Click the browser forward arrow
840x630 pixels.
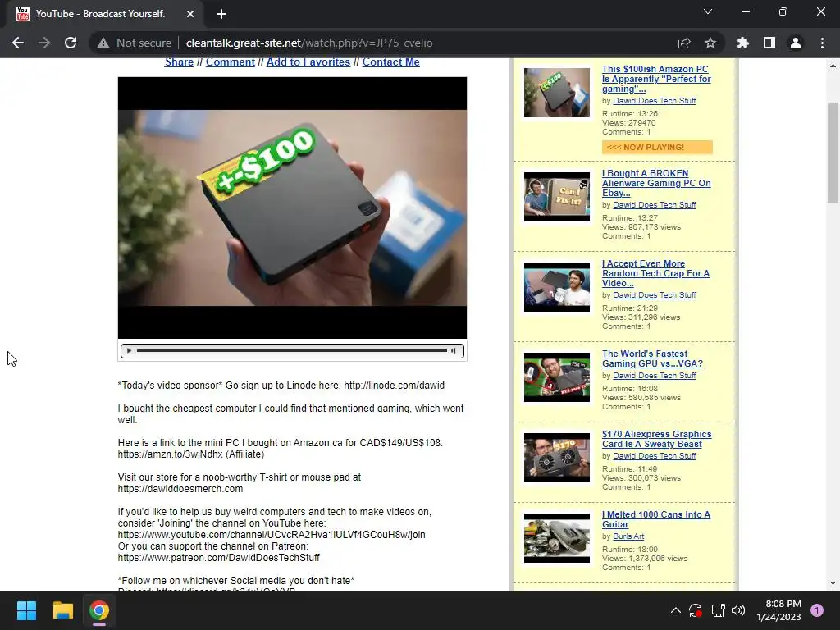tap(44, 43)
